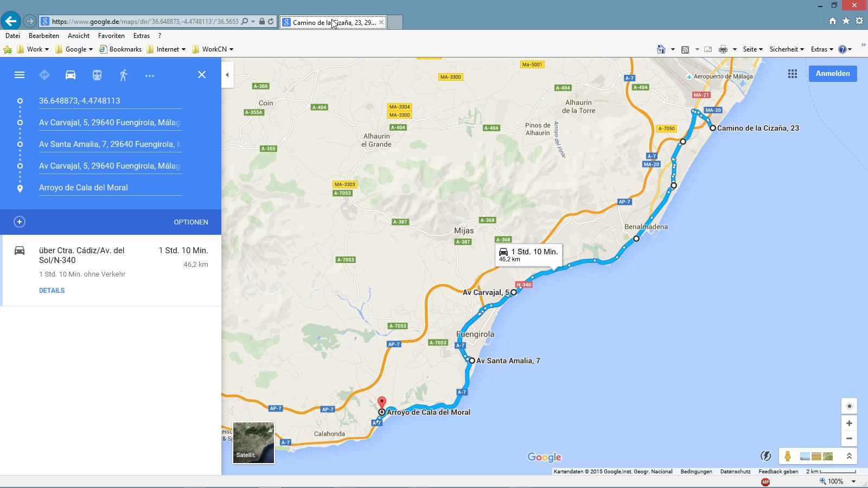The width and height of the screenshot is (868, 488).
Task: Close the Camino de la Cizaña tab
Action: coord(381,22)
